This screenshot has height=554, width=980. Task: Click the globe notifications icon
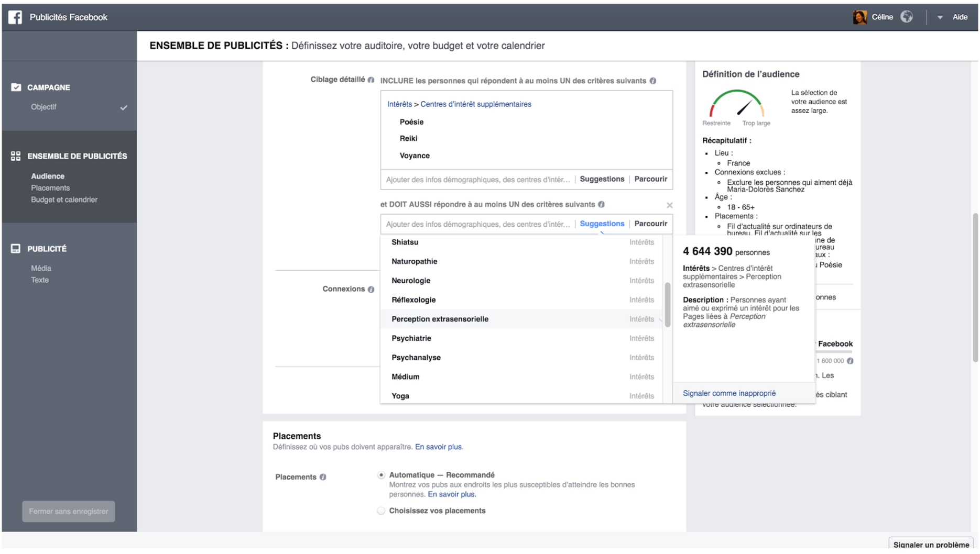tap(907, 17)
